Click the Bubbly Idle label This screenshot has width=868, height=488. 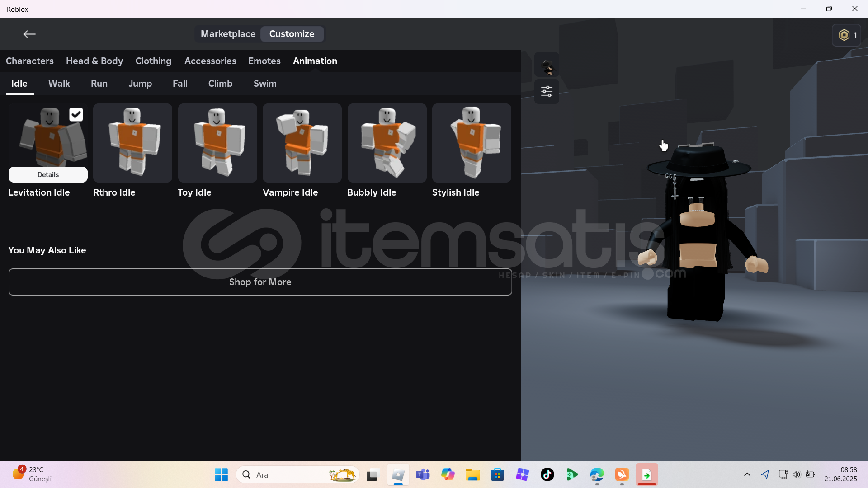click(372, 192)
